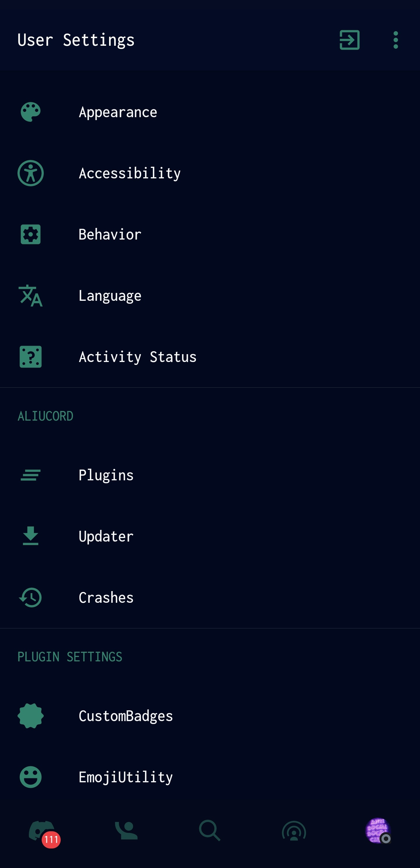Open the Appearance menu entry
420x868 pixels.
tap(118, 112)
